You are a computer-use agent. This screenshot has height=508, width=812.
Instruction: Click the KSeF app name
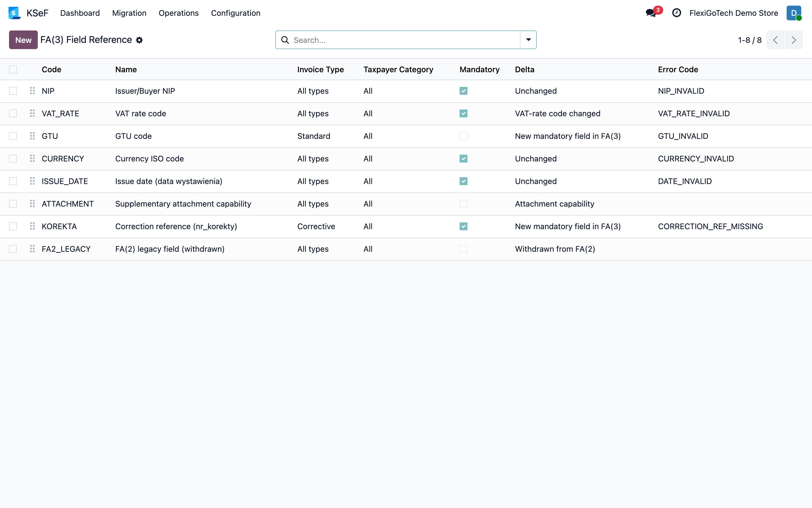(37, 13)
